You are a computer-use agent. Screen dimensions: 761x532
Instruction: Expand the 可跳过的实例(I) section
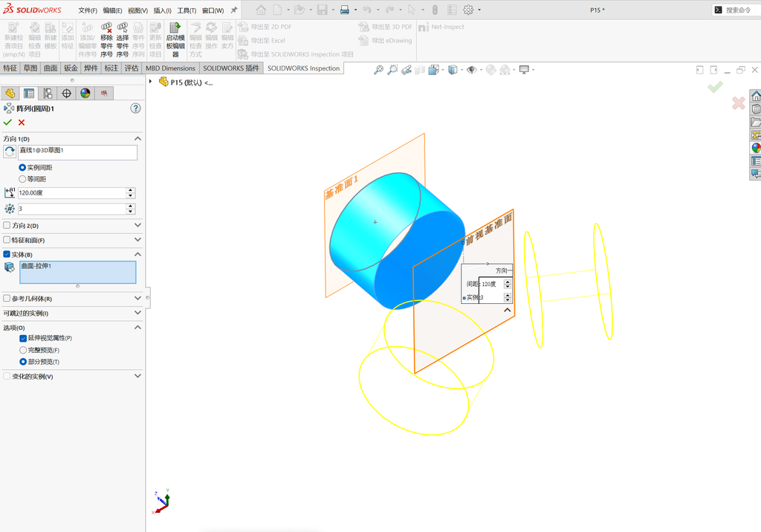click(137, 313)
